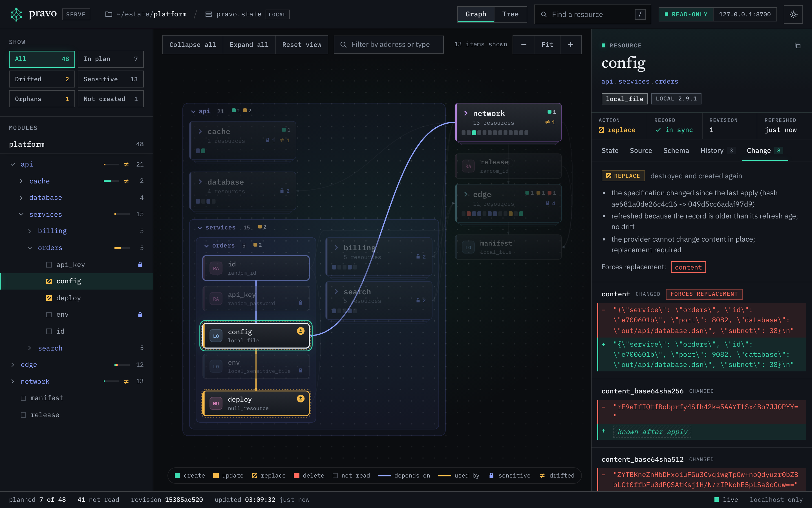Expand the edge module in the tree
This screenshot has height=508, width=812.
click(x=13, y=365)
